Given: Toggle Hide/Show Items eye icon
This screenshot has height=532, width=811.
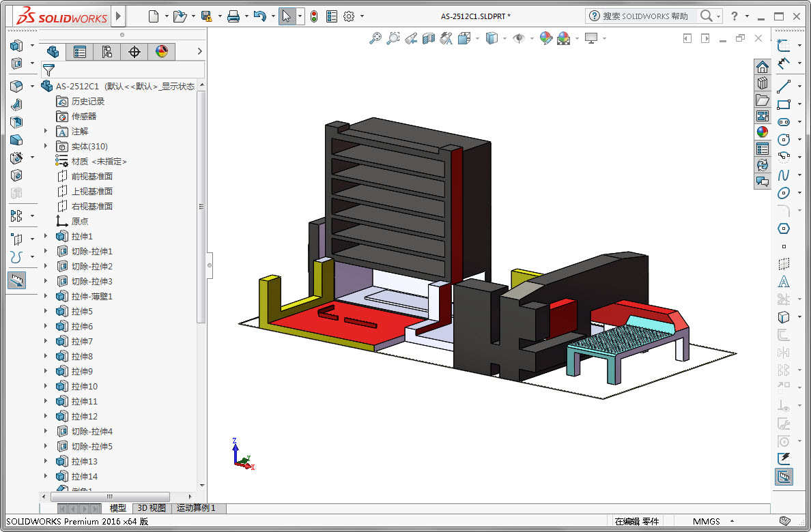Looking at the screenshot, I should 519,38.
